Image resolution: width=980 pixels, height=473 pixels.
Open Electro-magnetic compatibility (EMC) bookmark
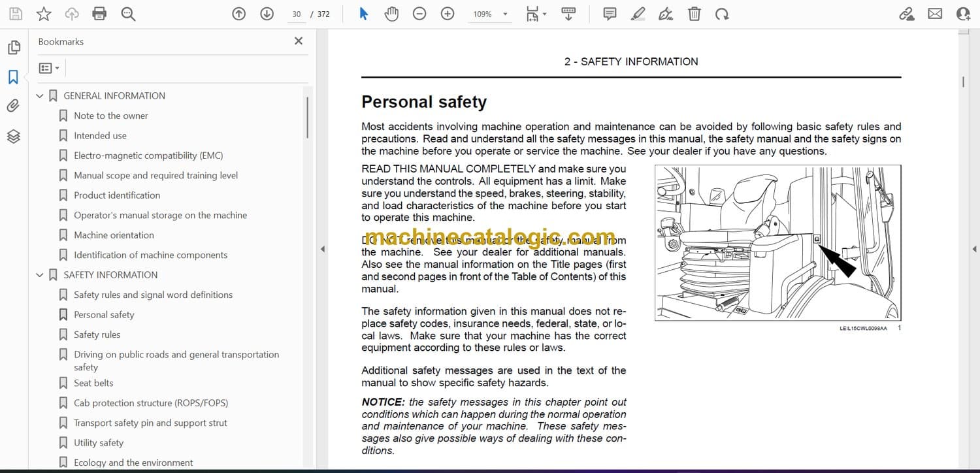tap(148, 155)
